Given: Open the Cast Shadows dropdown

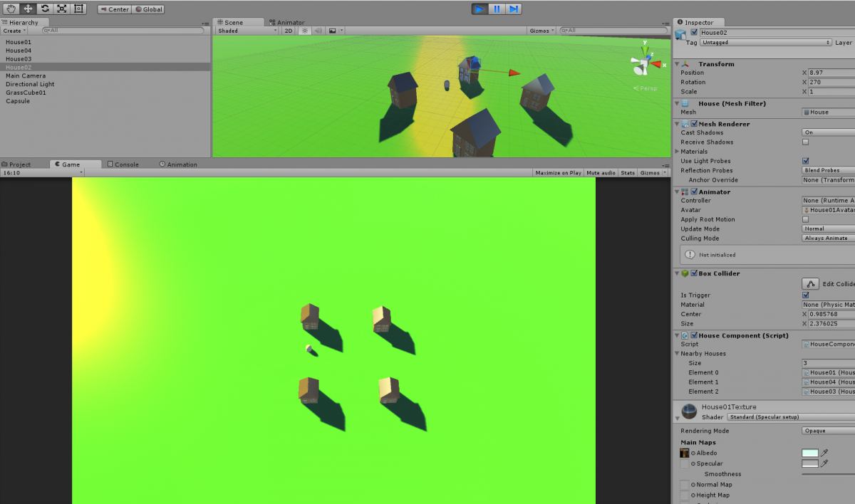Looking at the screenshot, I should coord(828,132).
